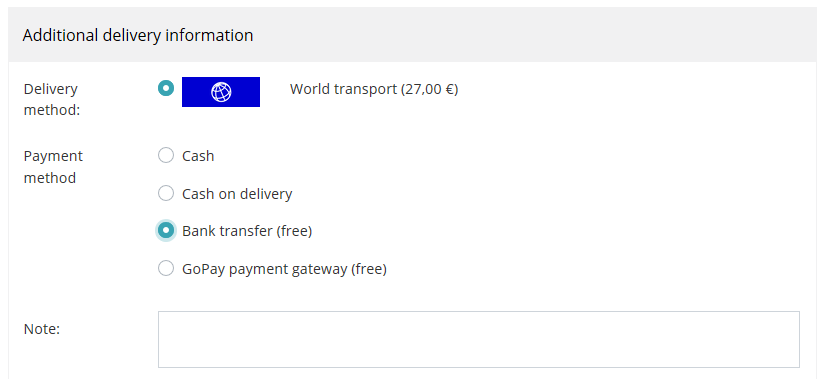Click the word gateway in GoPay option
This screenshot has width=819, height=379.
coord(321,270)
